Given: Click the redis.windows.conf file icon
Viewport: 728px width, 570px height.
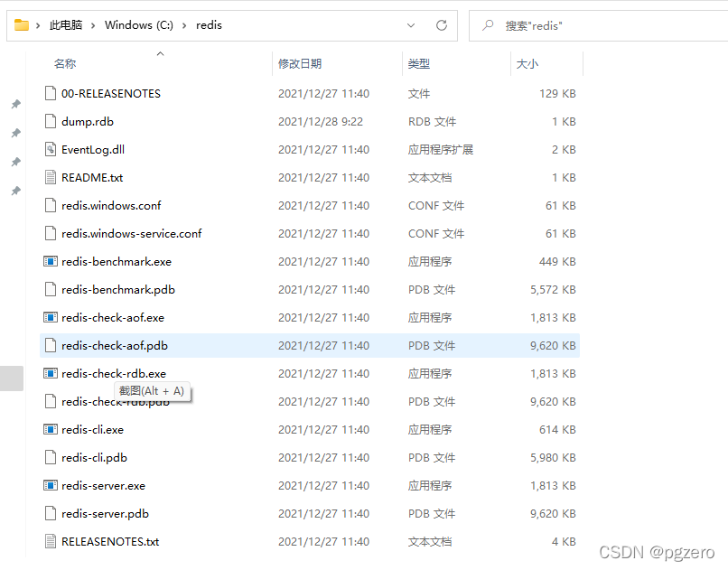Looking at the screenshot, I should 51,206.
